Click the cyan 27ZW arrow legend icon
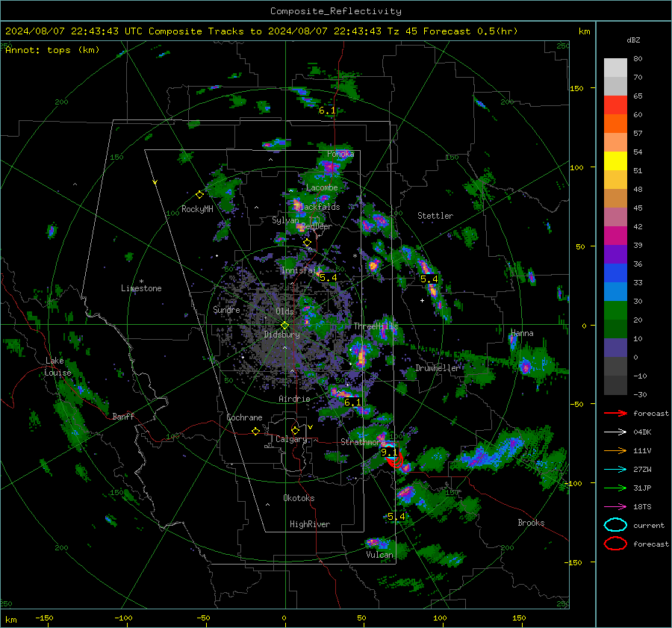Screen dimensions: 672x628 (x=615, y=470)
